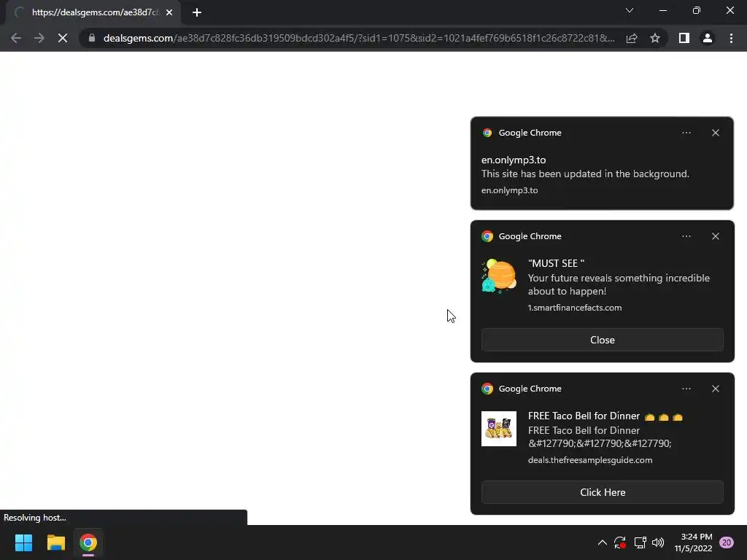Stop loading the page
Screen dimensions: 747x560
tap(63, 38)
